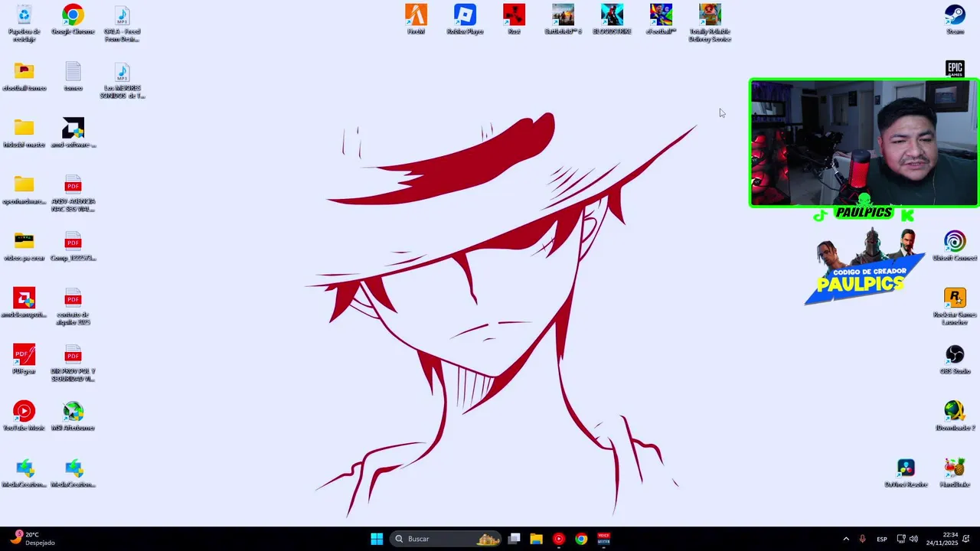
Task: Select the ANSV AGENCIA NAC PDF file
Action: click(73, 194)
